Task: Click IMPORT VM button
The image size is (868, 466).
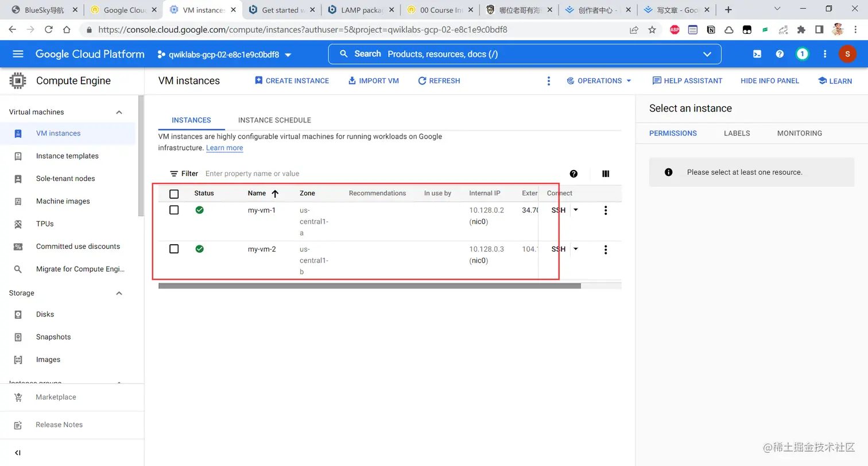Action: pyautogui.click(x=373, y=81)
